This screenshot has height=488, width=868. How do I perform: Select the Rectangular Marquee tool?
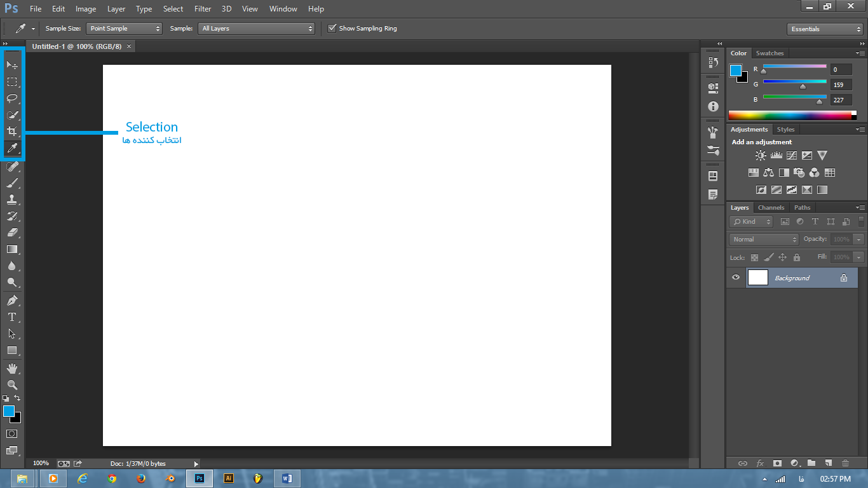coord(12,81)
